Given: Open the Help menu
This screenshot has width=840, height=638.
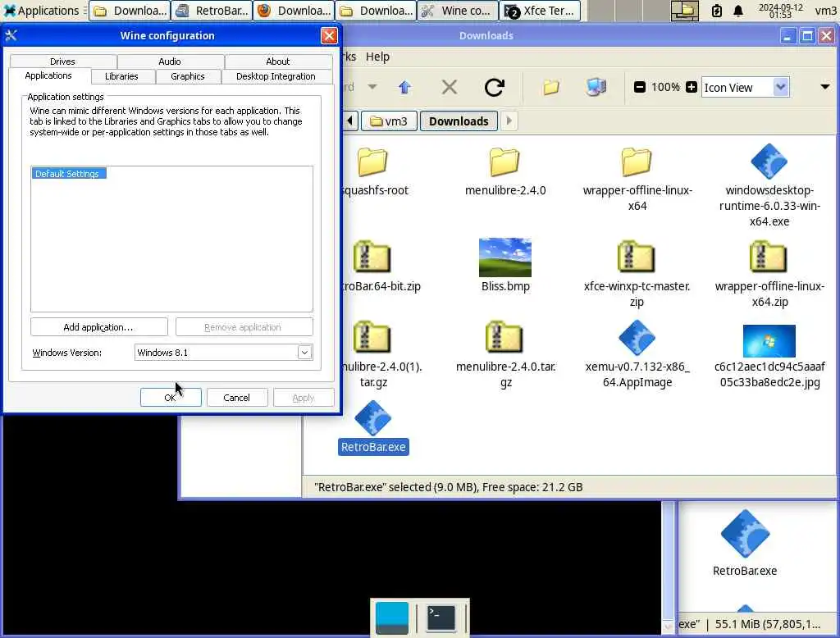Looking at the screenshot, I should 377,57.
